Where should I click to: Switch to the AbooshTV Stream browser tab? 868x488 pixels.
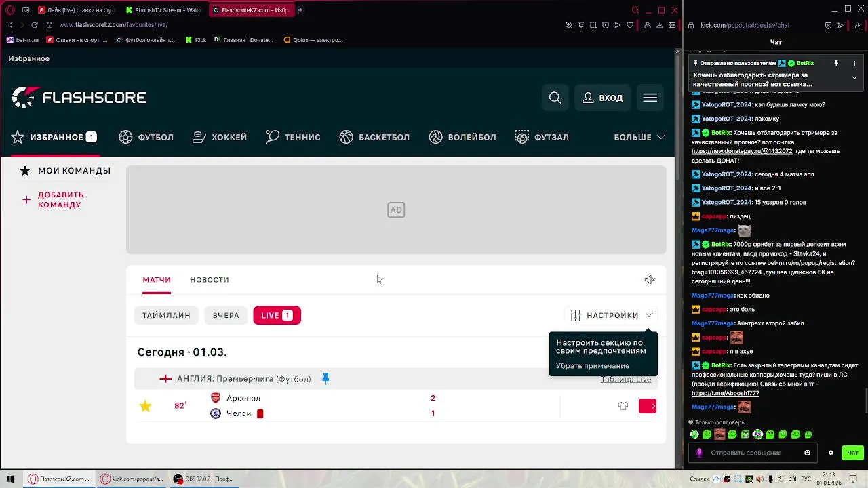coord(164,10)
